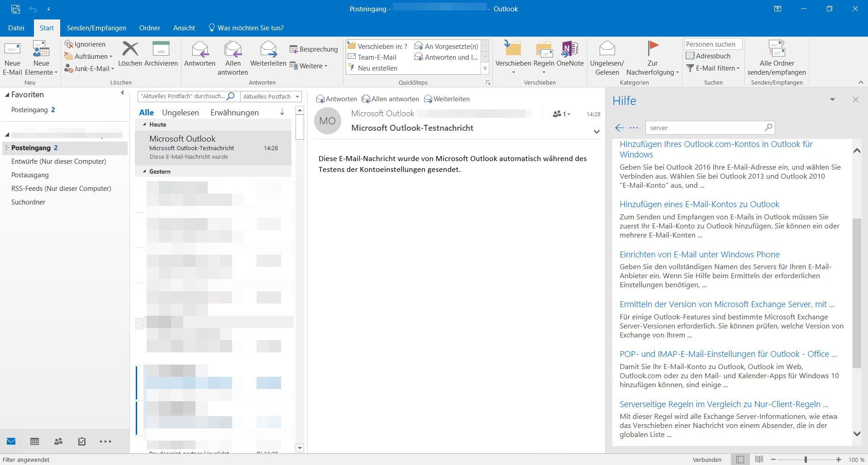Open the Regeln menu

pos(544,58)
